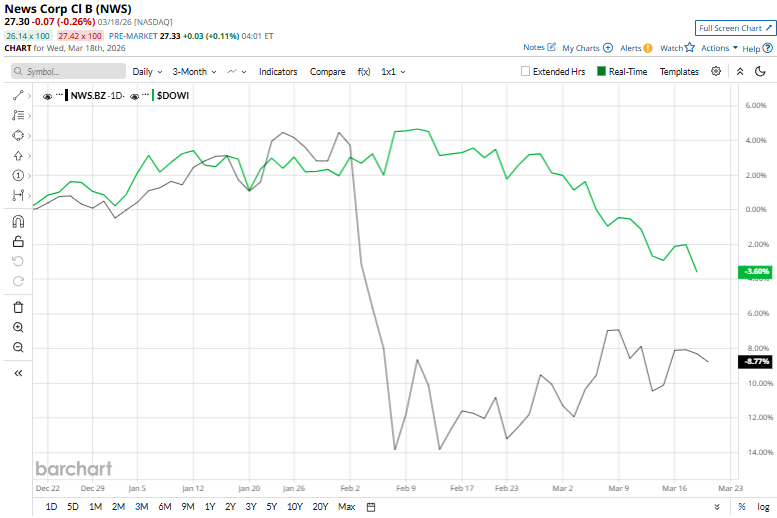Open the Actions dropdown menu
This screenshot has height=518, width=777.
(x=719, y=48)
